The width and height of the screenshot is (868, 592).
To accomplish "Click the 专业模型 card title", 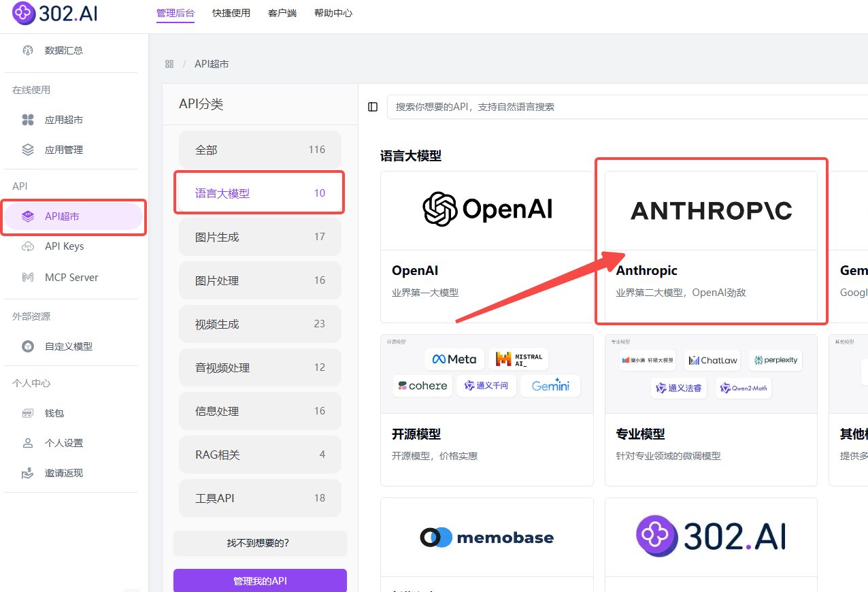I will pyautogui.click(x=641, y=434).
